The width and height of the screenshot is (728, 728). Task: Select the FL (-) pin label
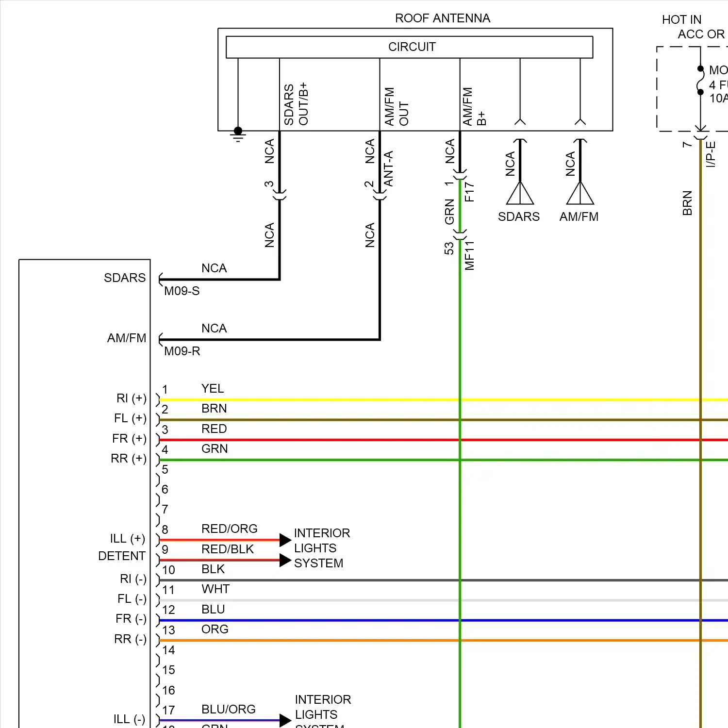click(132, 598)
